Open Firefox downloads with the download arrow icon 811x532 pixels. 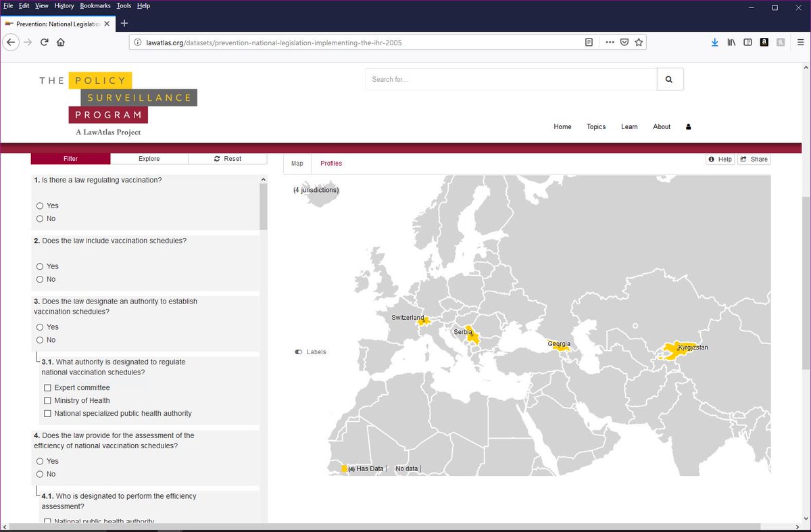tap(714, 42)
